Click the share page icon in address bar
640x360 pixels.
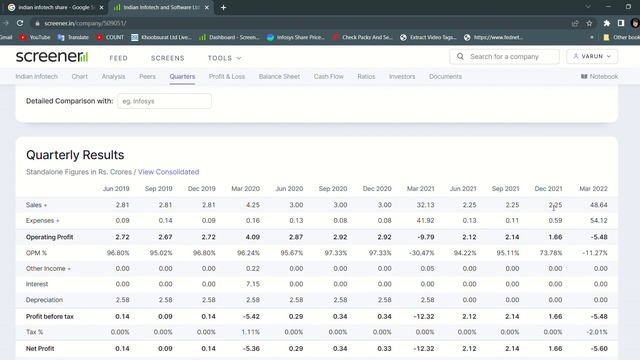coord(575,23)
